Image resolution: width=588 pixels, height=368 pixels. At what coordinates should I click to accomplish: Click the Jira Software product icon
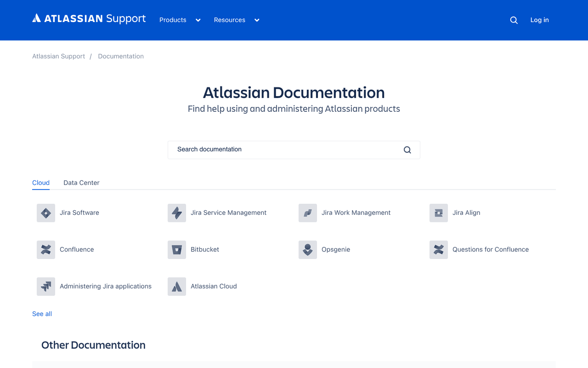coord(46,213)
